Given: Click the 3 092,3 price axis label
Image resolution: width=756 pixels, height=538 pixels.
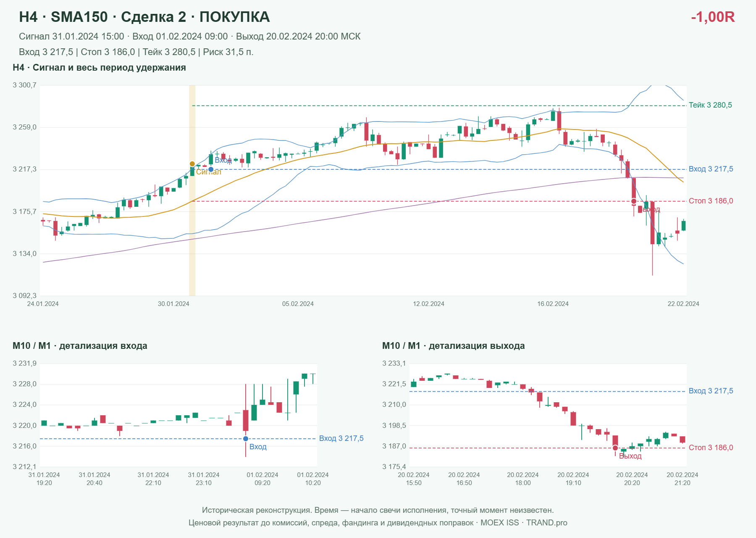Looking at the screenshot, I should [x=25, y=296].
